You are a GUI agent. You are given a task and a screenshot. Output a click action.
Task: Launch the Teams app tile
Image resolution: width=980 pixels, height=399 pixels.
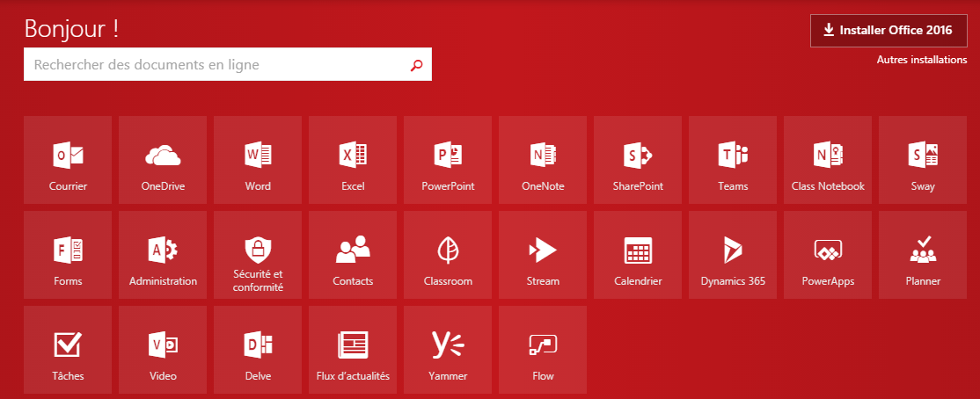(x=733, y=160)
